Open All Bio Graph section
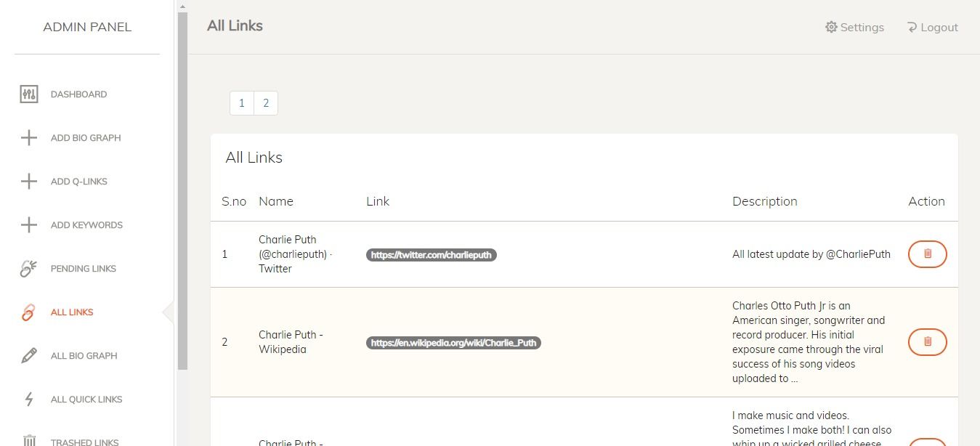Screen dimensions: 980x446 click(84, 356)
